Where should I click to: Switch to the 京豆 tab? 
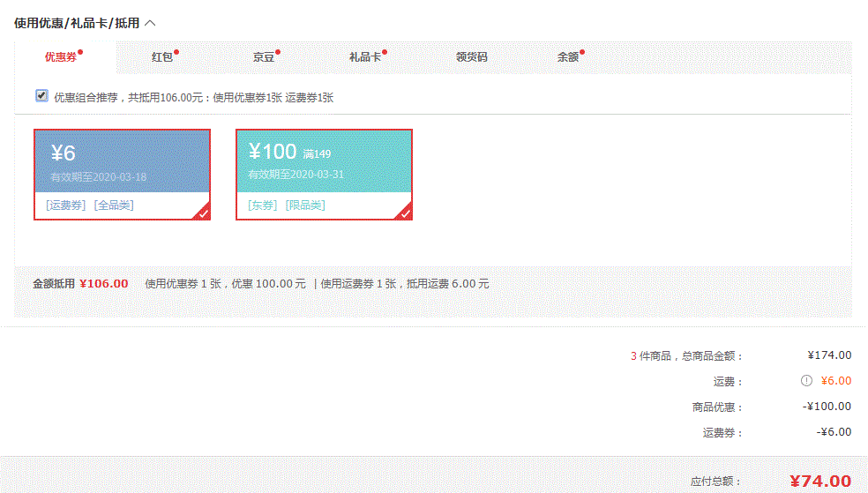[264, 57]
